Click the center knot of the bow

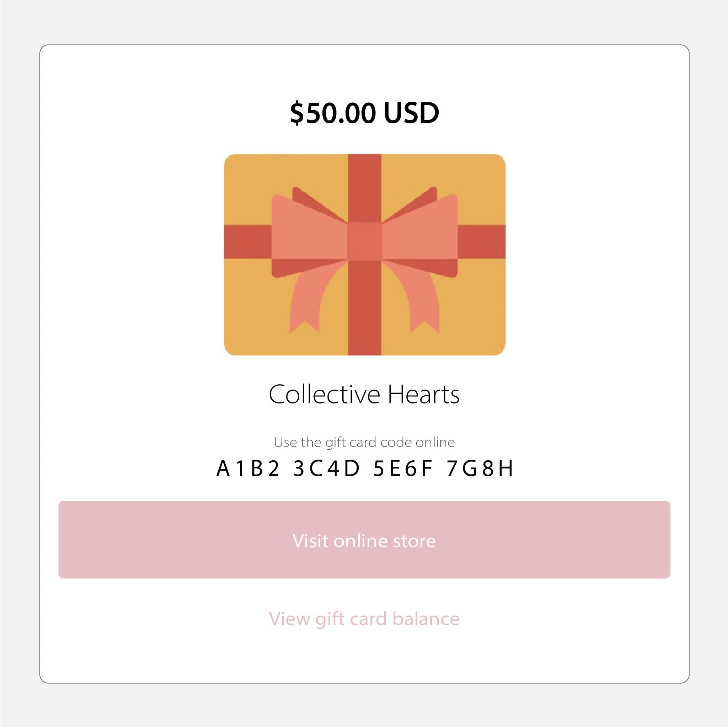[x=364, y=241]
